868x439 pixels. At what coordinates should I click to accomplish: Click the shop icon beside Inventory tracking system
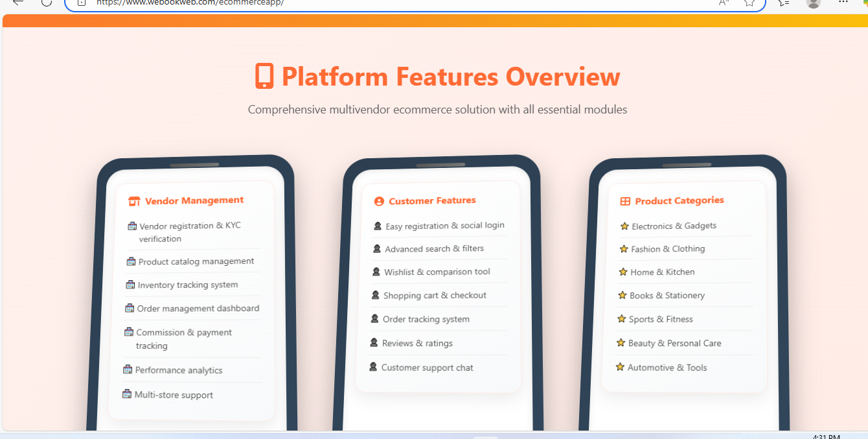tap(130, 285)
